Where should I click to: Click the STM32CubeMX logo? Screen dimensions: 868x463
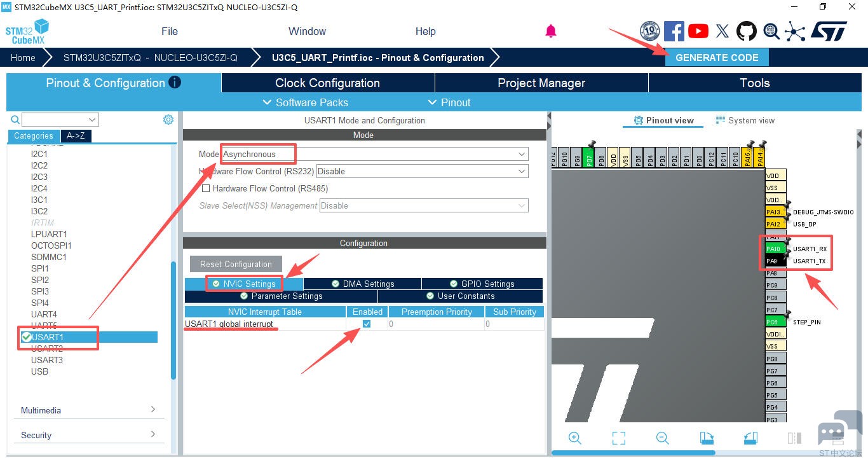[27, 31]
